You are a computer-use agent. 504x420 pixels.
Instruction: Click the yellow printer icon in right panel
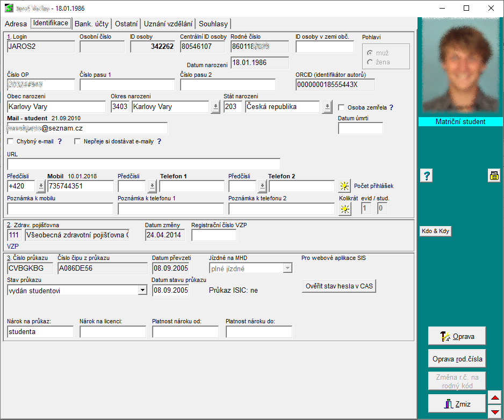tap(494, 176)
